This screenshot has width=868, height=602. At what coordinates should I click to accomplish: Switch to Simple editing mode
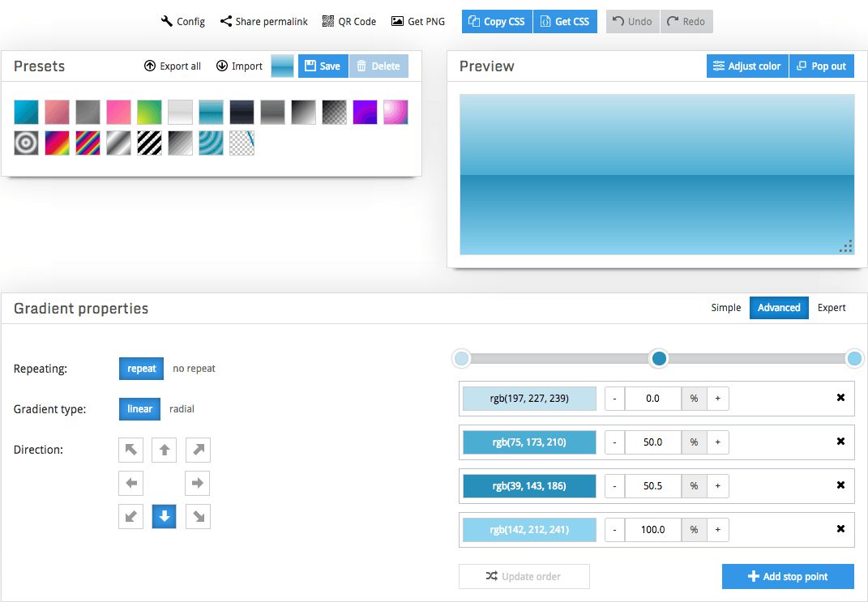point(725,308)
